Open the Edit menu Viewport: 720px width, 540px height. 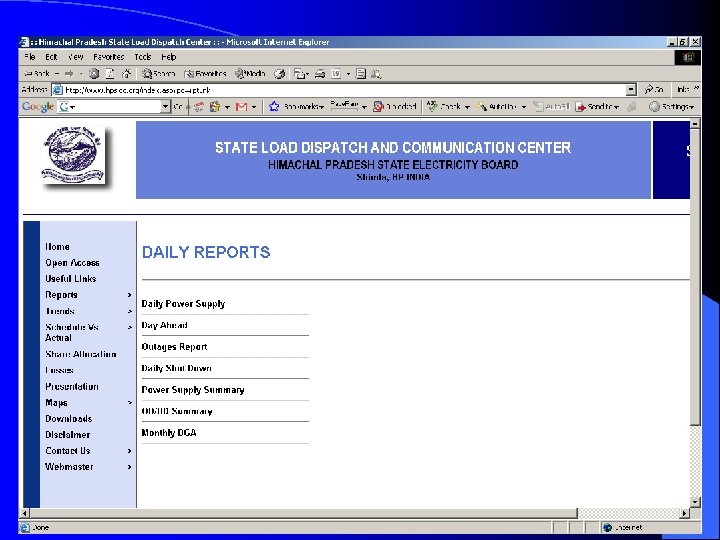tap(51, 57)
